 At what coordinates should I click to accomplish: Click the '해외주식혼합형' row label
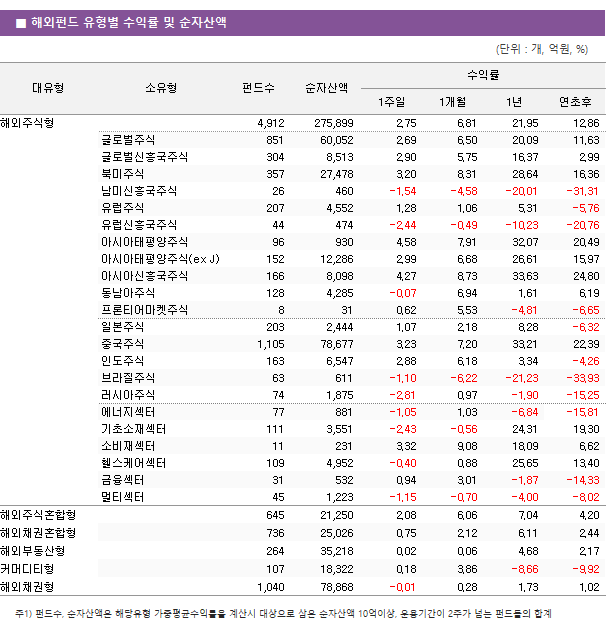click(38, 515)
